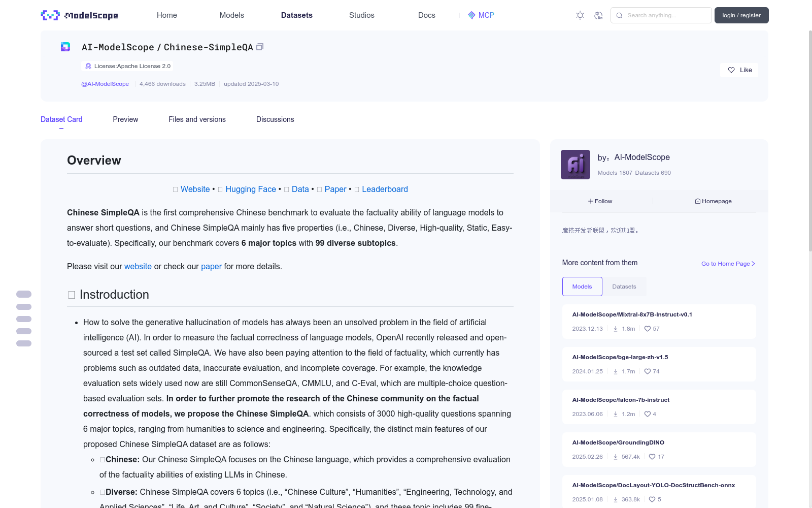
Task: Click heart icon on GroundingDINO card
Action: tap(652, 457)
